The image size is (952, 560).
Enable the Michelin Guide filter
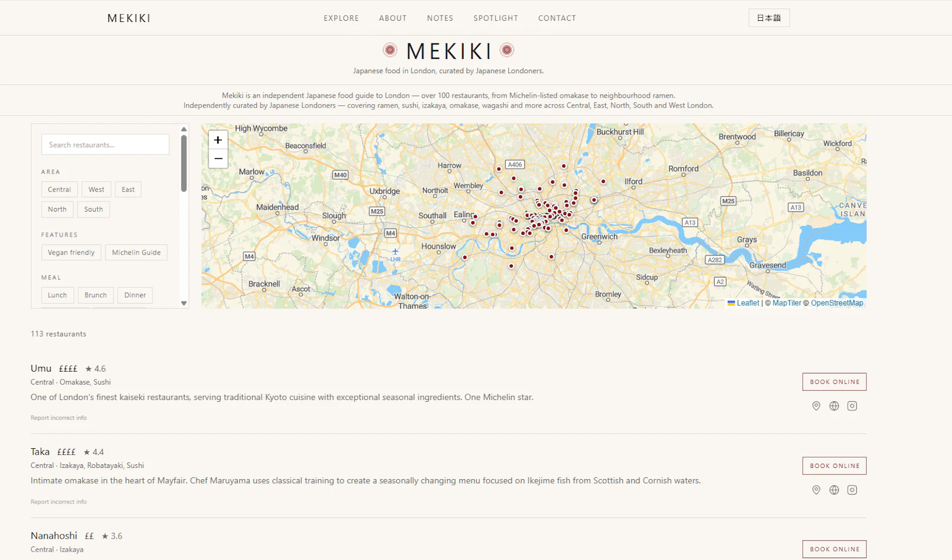[x=136, y=253]
